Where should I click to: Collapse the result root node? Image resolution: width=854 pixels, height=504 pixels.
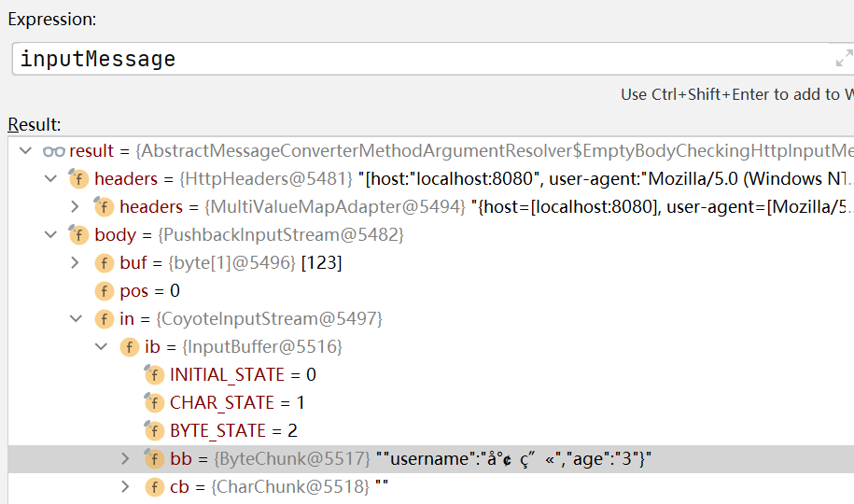(x=25, y=151)
